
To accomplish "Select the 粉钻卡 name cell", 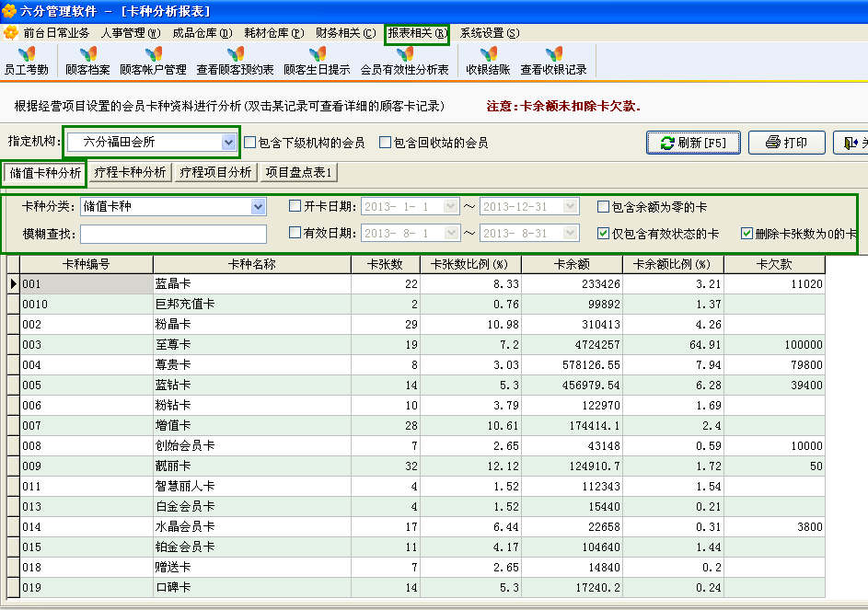I will pos(252,405).
